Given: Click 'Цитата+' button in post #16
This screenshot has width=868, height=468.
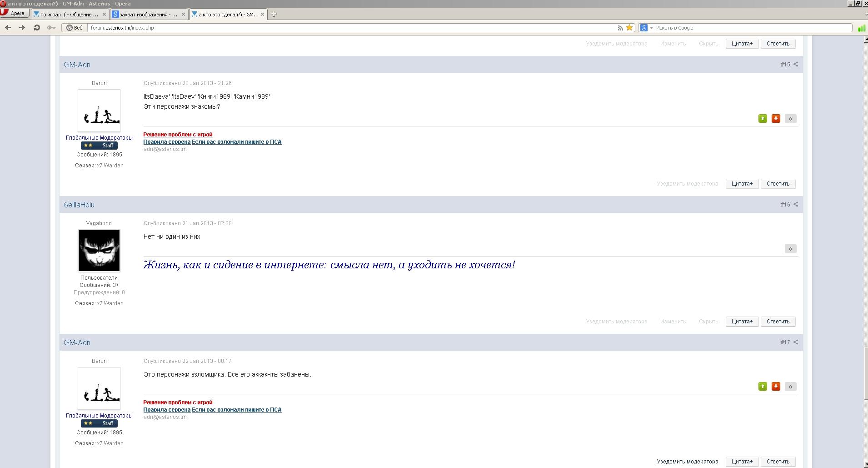Looking at the screenshot, I should click(742, 322).
